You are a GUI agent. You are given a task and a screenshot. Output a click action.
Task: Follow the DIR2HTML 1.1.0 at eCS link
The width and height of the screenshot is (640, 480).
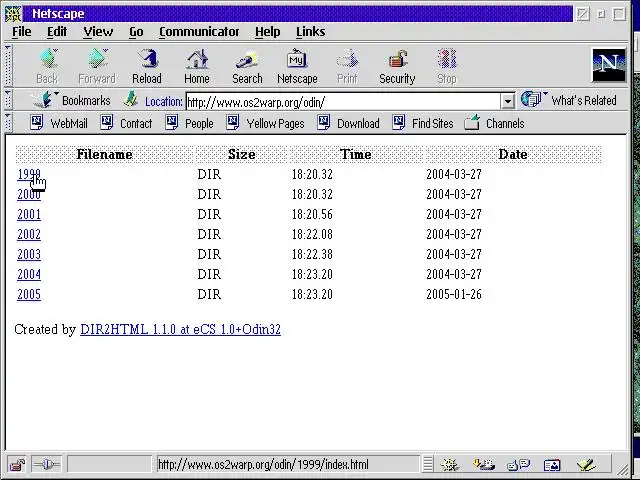tap(180, 329)
